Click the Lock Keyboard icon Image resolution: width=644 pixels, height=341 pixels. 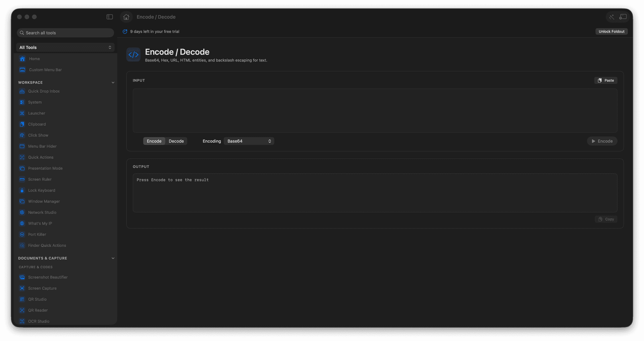coord(22,190)
